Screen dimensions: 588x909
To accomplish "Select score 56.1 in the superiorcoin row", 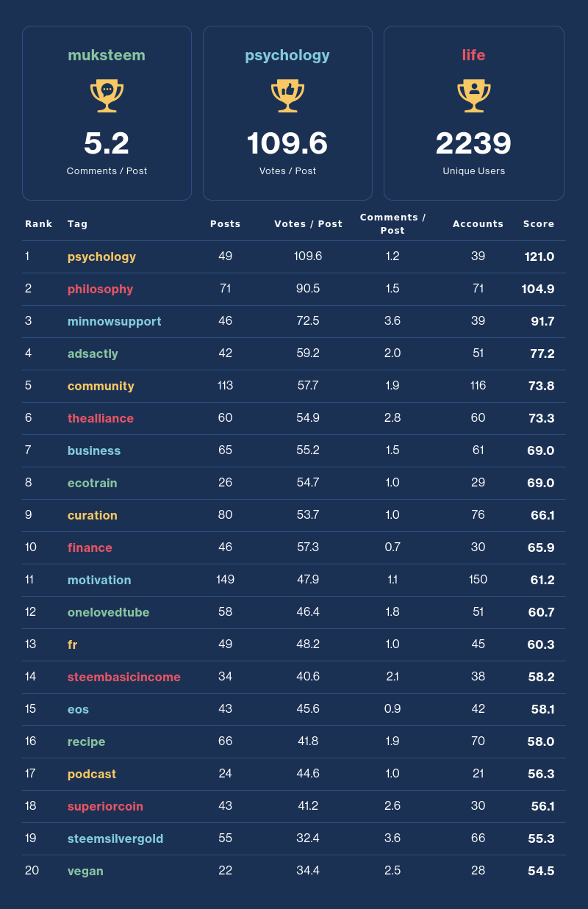I will (x=543, y=807).
